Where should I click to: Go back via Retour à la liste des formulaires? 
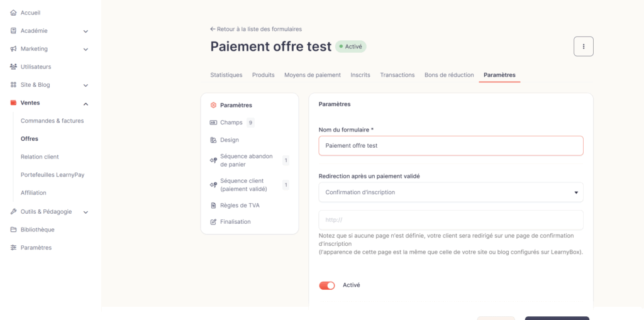256,29
